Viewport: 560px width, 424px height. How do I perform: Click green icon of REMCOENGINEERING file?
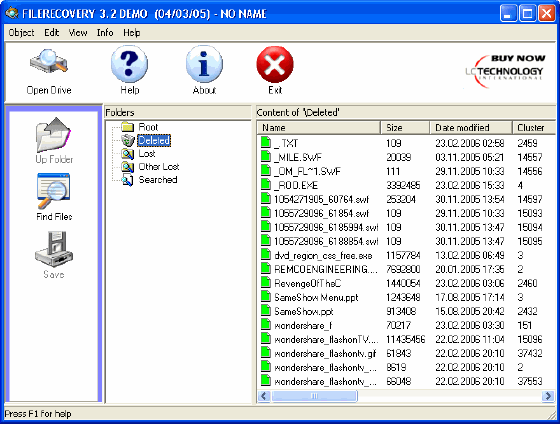[x=265, y=269]
